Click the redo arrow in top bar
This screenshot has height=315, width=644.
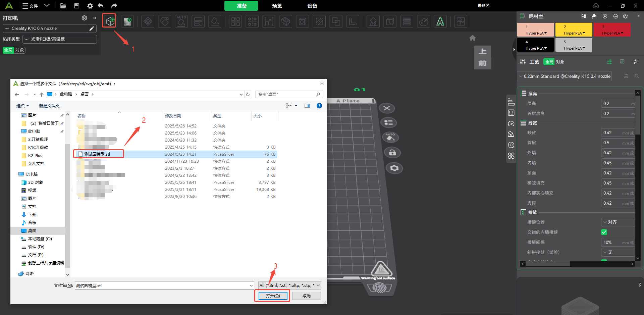pyautogui.click(x=114, y=6)
